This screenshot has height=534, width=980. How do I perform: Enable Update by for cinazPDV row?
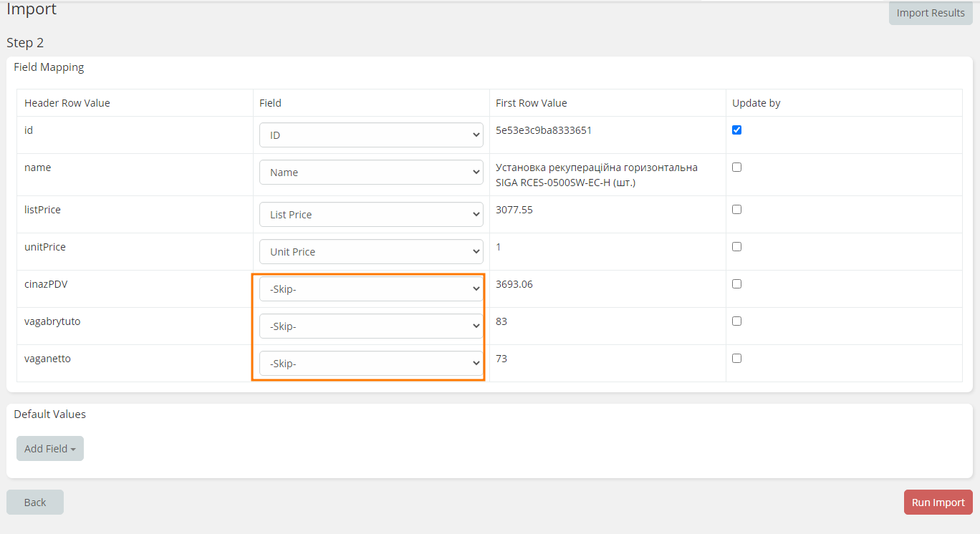pyautogui.click(x=736, y=284)
